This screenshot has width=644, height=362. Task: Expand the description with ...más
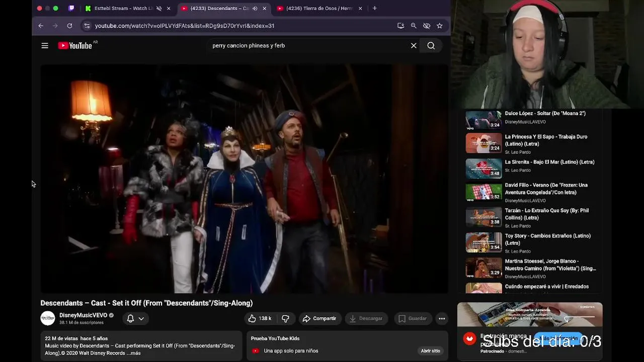click(x=133, y=353)
